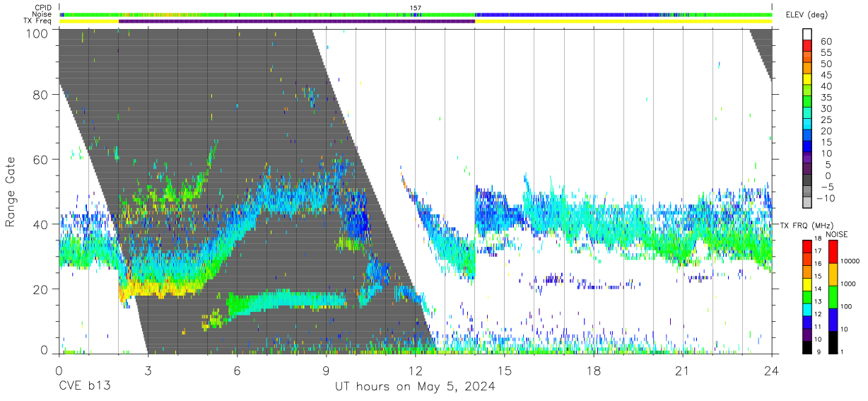Click the 55 label on ELEV scale
The image size is (868, 401).
tap(826, 53)
